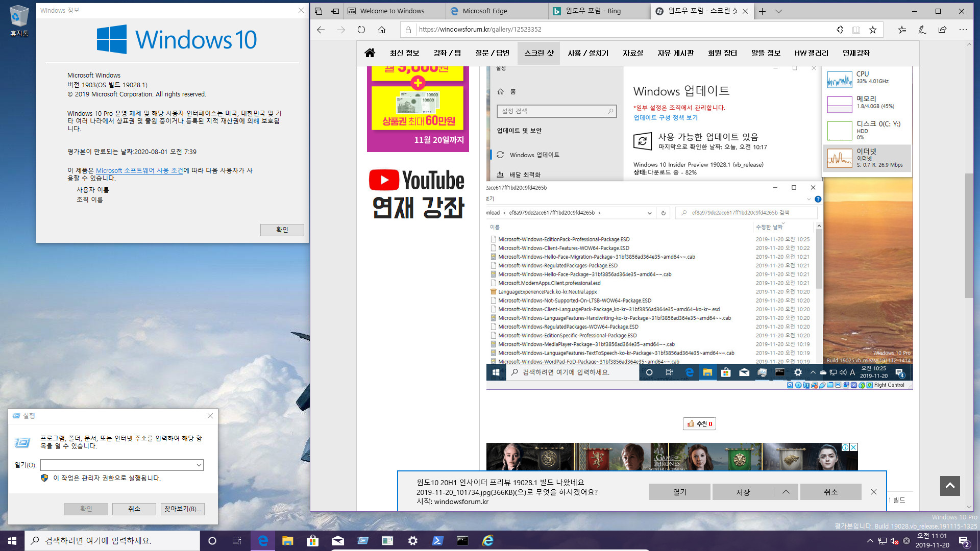Share this page icon in Edge
This screenshot has width=980, height=551.
tap(942, 30)
